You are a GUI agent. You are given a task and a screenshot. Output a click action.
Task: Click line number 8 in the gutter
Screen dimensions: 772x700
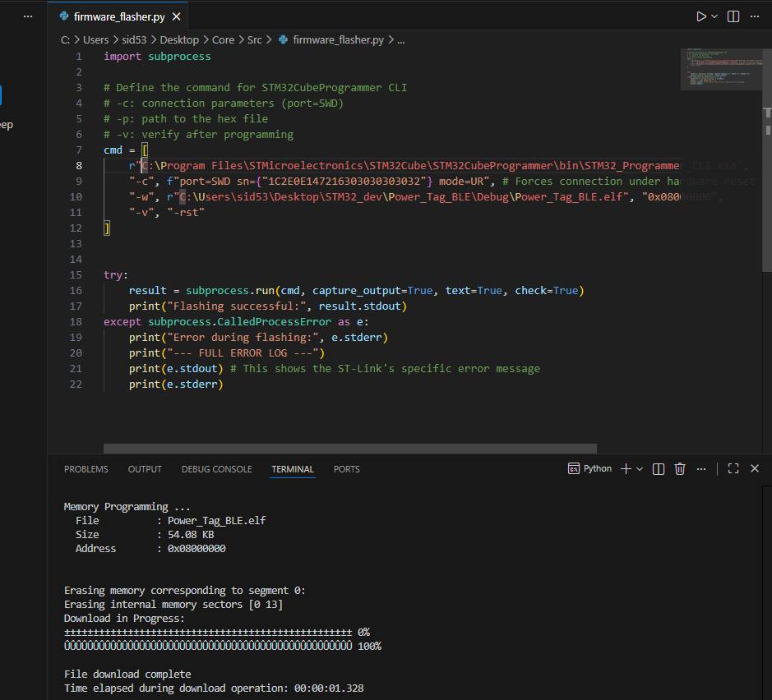point(79,166)
